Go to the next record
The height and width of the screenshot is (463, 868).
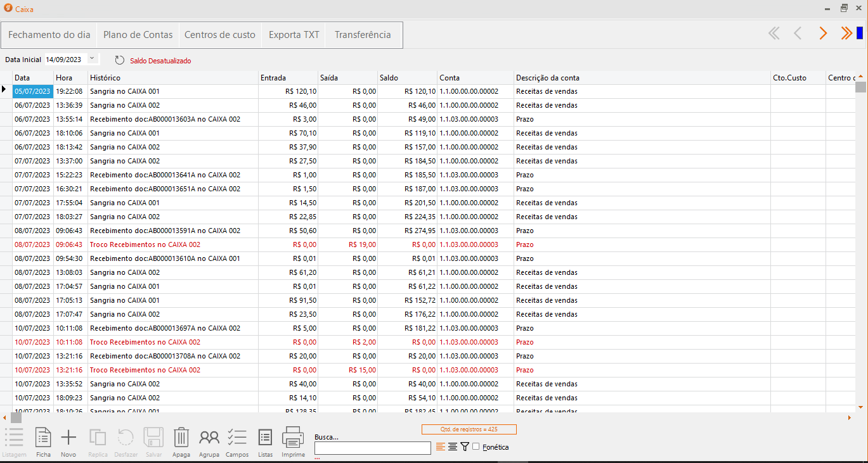(823, 34)
